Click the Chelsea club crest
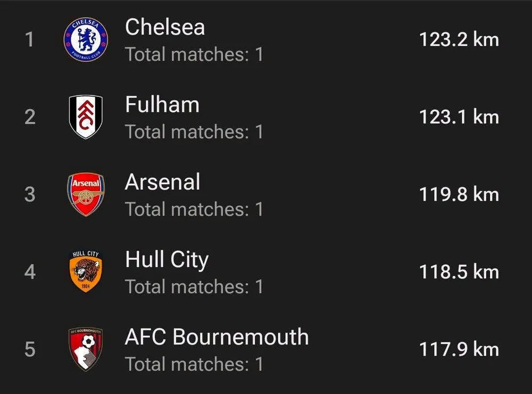The image size is (532, 394). coord(86,40)
